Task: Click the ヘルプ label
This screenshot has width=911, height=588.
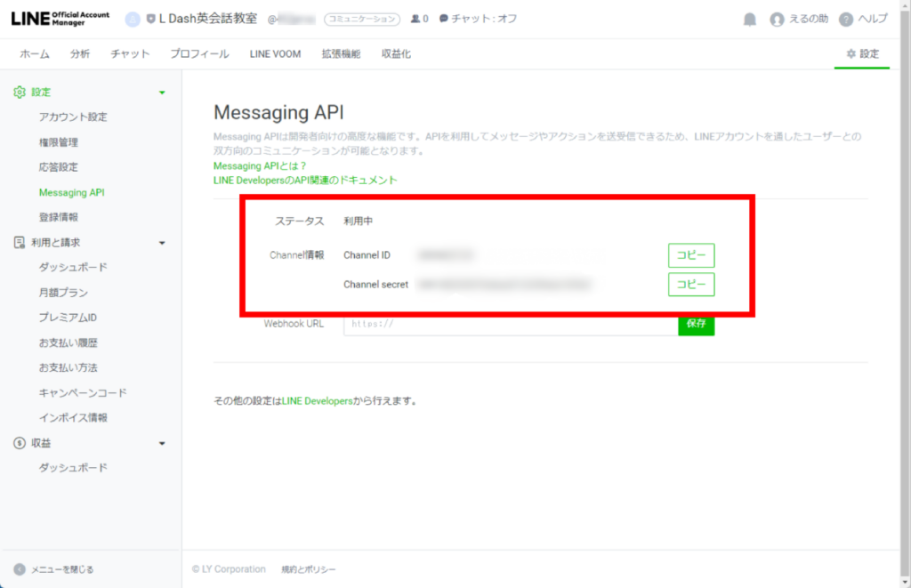Action: tap(873, 19)
